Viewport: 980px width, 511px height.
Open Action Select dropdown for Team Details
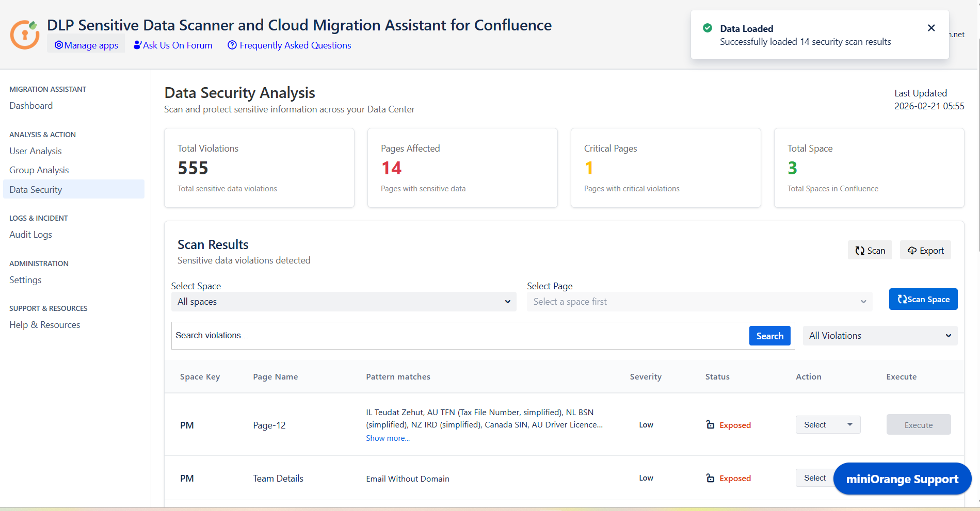(x=815, y=478)
